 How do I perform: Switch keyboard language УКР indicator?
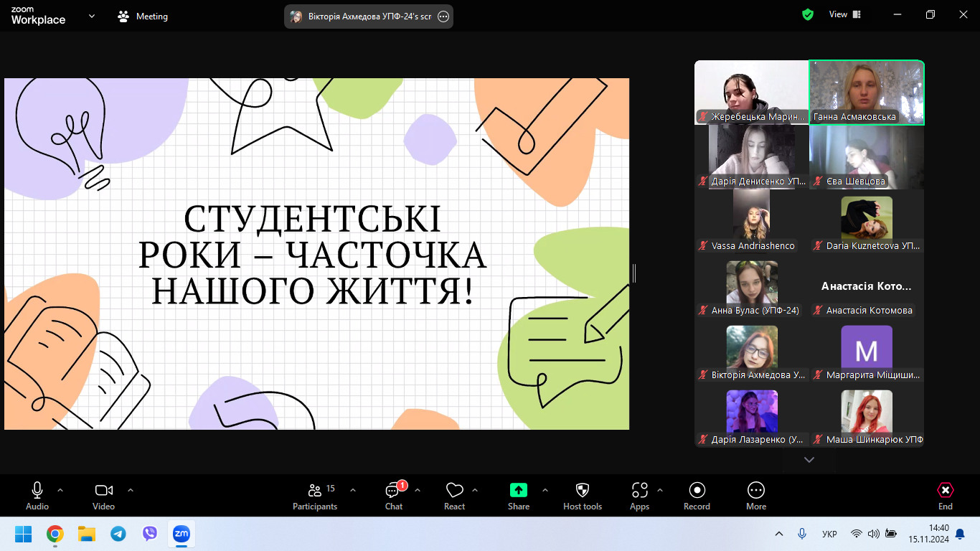[x=829, y=534]
